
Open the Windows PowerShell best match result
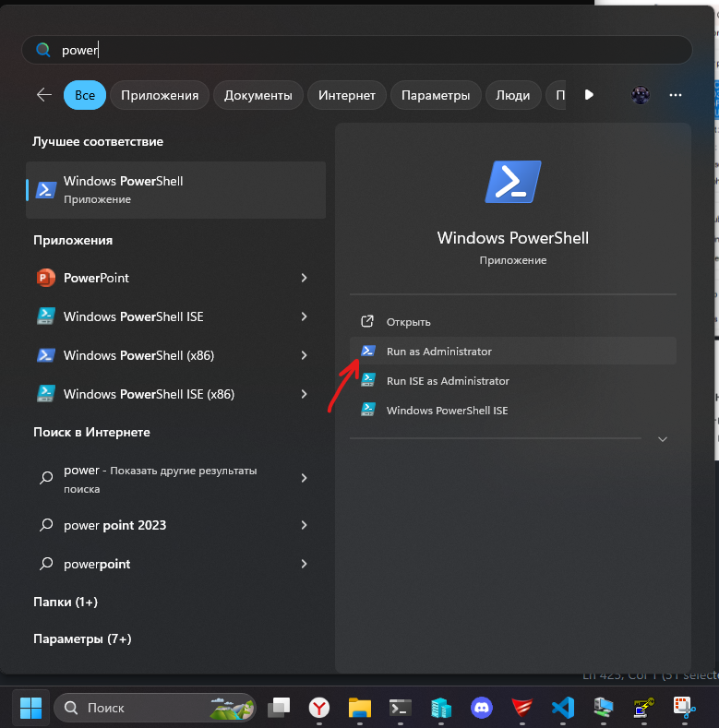point(175,190)
